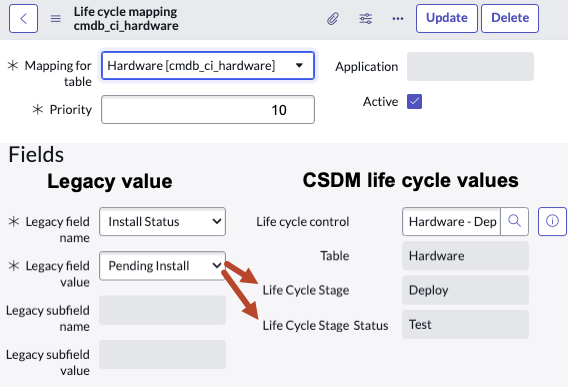The width and height of the screenshot is (568, 387).
Task: Look up Life cycle control via magnifier icon
Action: click(x=514, y=221)
